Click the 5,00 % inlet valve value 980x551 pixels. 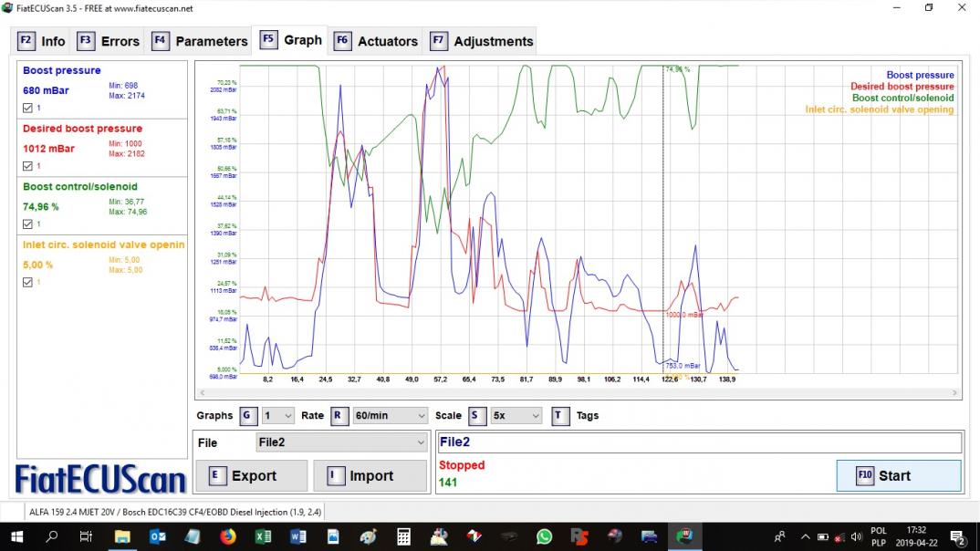tap(37, 265)
